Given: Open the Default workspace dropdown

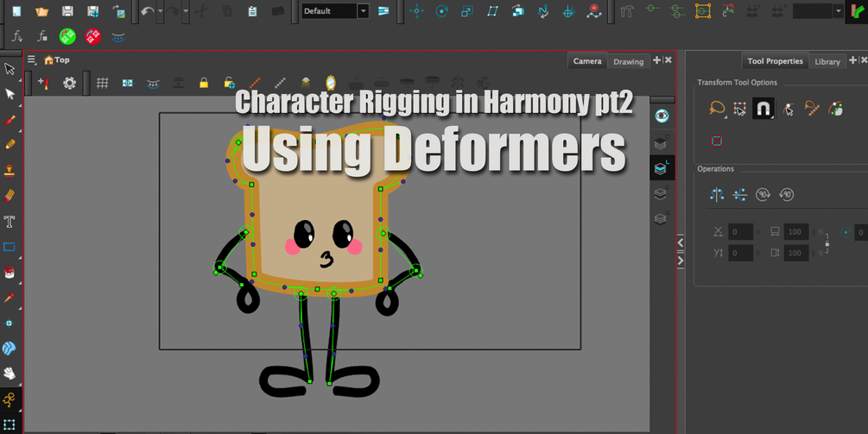Looking at the screenshot, I should click(x=363, y=11).
